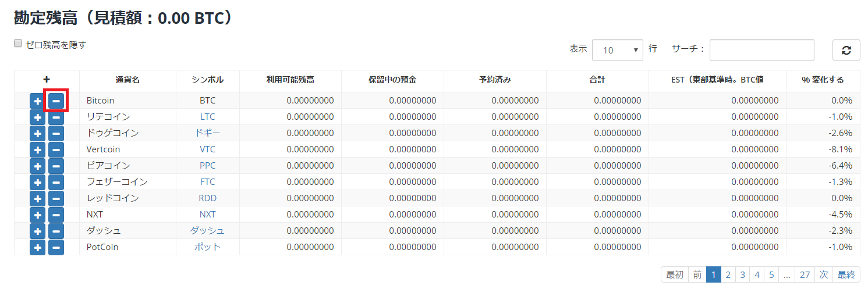
Task: Click the minus button in the Bitcoin row
Action: [x=56, y=101]
